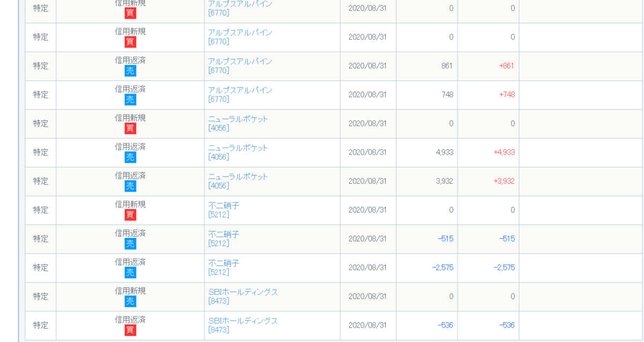Image resolution: width=644 pixels, height=342 pixels.
Task: Select the red +4,933 profit value
Action: tap(504, 152)
